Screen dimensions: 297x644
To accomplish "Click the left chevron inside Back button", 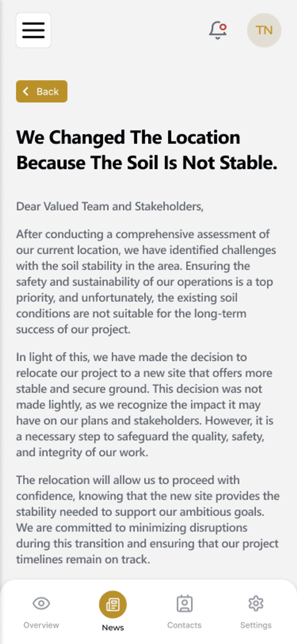I will tap(26, 91).
